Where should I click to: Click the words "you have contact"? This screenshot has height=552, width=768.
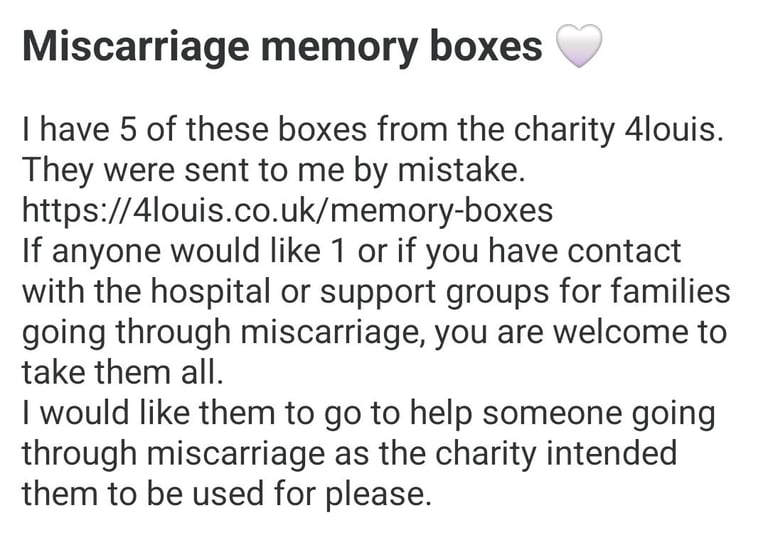coord(553,252)
